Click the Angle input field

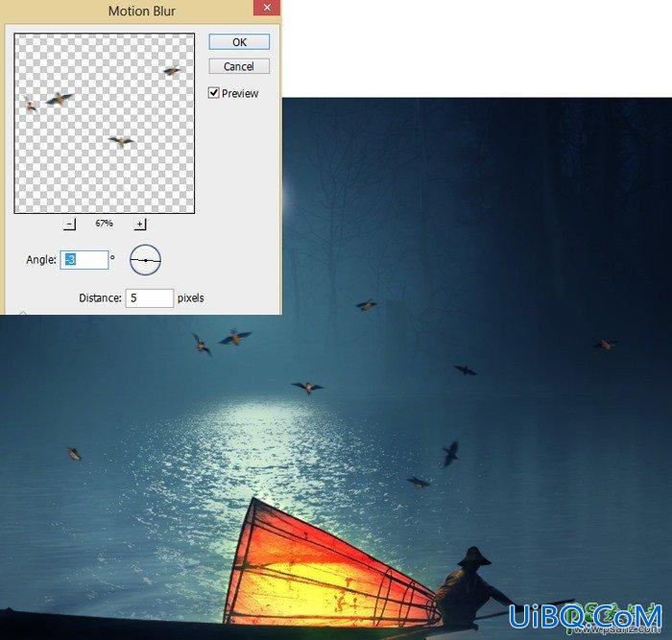point(84,260)
